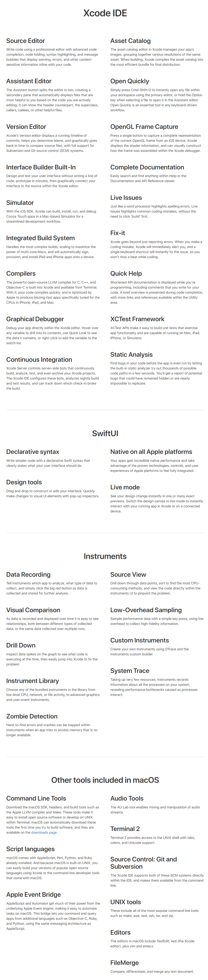Screen dimensions: 208x980
Task: Click the downloads page link
Action: (x=44, y=832)
